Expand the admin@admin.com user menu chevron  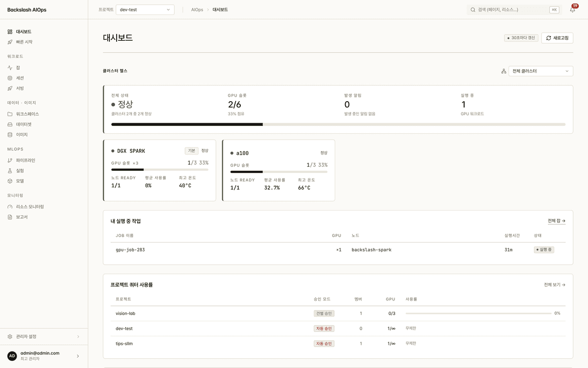click(x=78, y=356)
